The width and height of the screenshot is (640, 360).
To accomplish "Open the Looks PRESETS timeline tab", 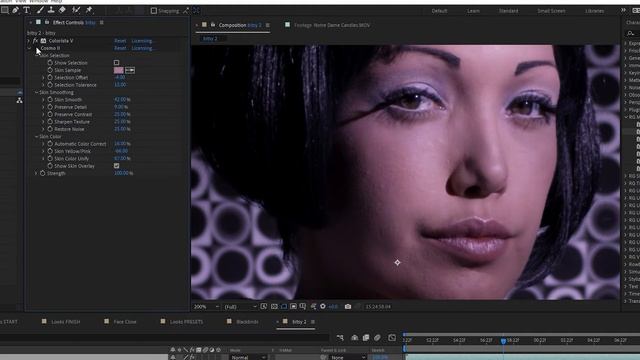I will pyautogui.click(x=186, y=322).
